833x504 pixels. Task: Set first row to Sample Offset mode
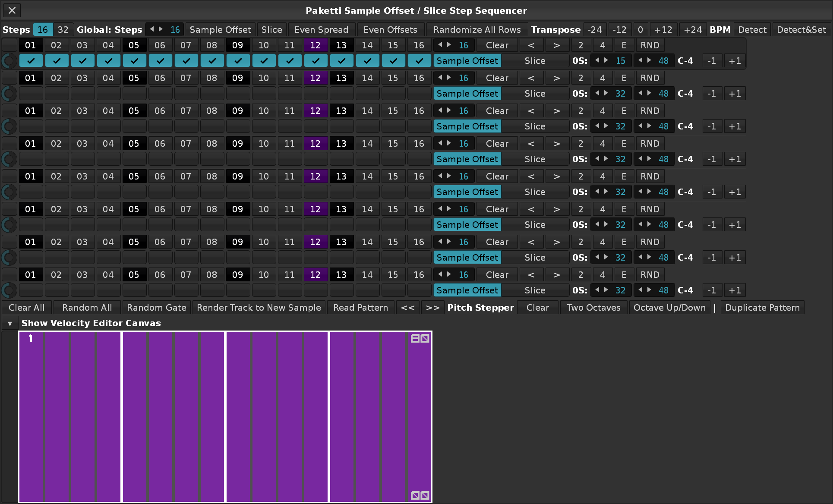tap(467, 61)
